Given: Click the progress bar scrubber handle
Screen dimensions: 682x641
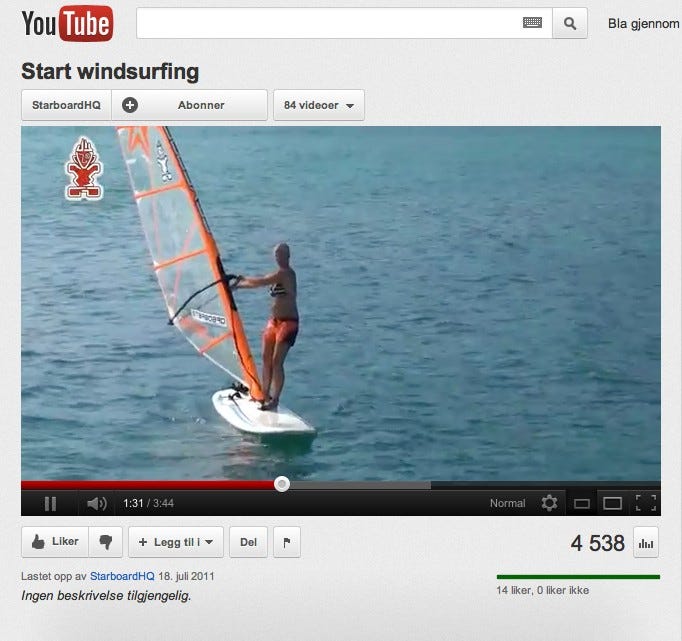Looking at the screenshot, I should tap(282, 484).
